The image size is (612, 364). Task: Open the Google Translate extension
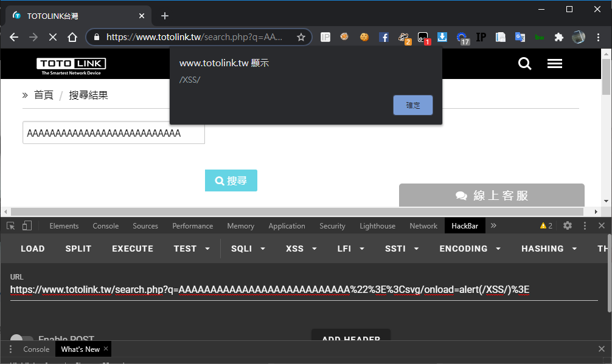(x=520, y=37)
